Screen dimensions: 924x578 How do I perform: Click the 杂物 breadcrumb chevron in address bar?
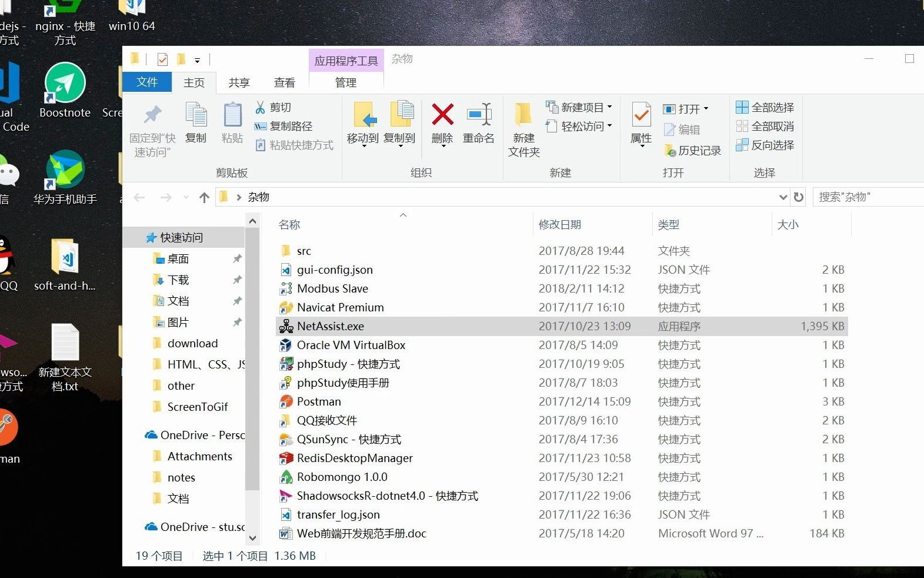click(239, 197)
